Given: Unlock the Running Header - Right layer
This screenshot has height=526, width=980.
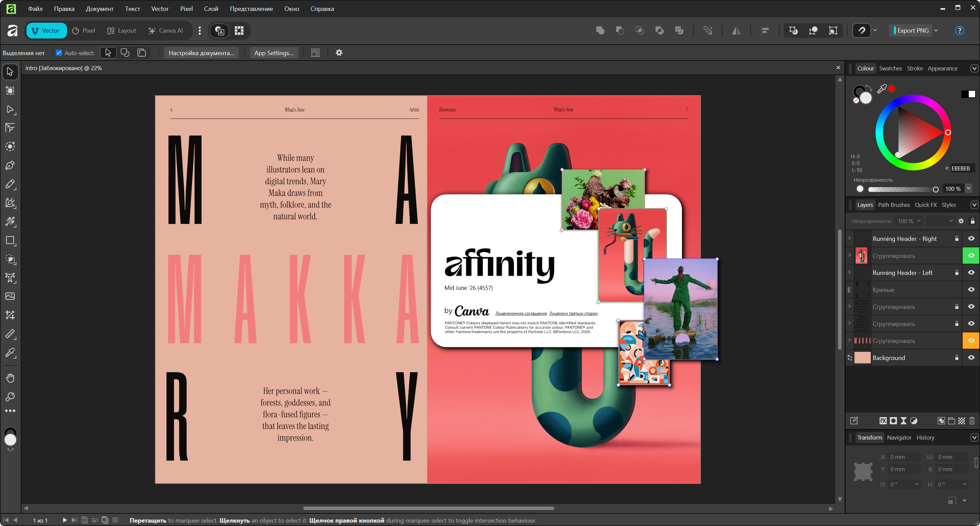Looking at the screenshot, I should pos(957,239).
